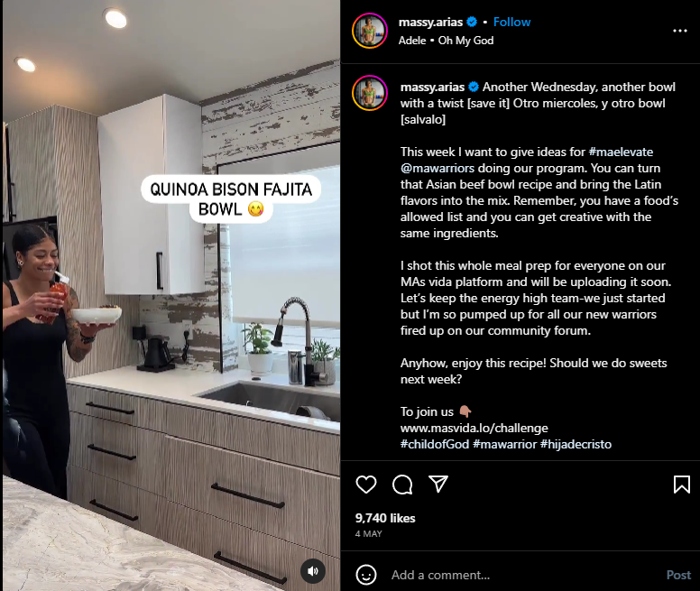Open the #hijadecristo hashtag
Viewport: 700px width, 591px height.
pyautogui.click(x=576, y=444)
